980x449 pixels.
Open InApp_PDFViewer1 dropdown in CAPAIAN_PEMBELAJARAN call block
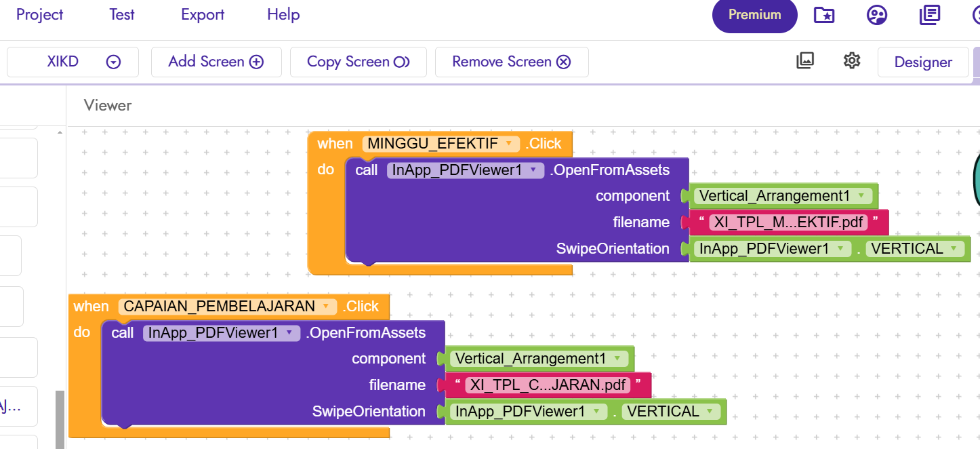pyautogui.click(x=222, y=333)
